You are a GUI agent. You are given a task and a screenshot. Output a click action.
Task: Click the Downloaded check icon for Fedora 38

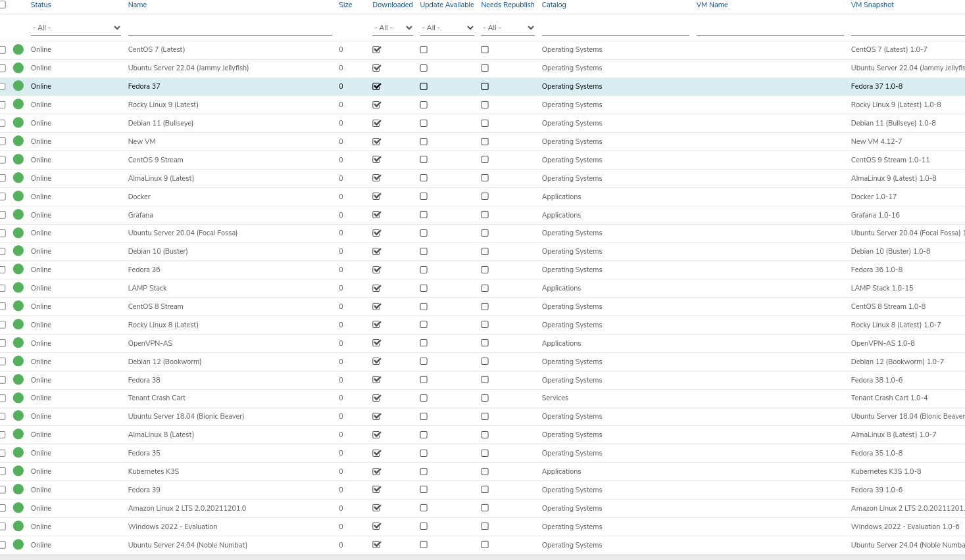[377, 380]
